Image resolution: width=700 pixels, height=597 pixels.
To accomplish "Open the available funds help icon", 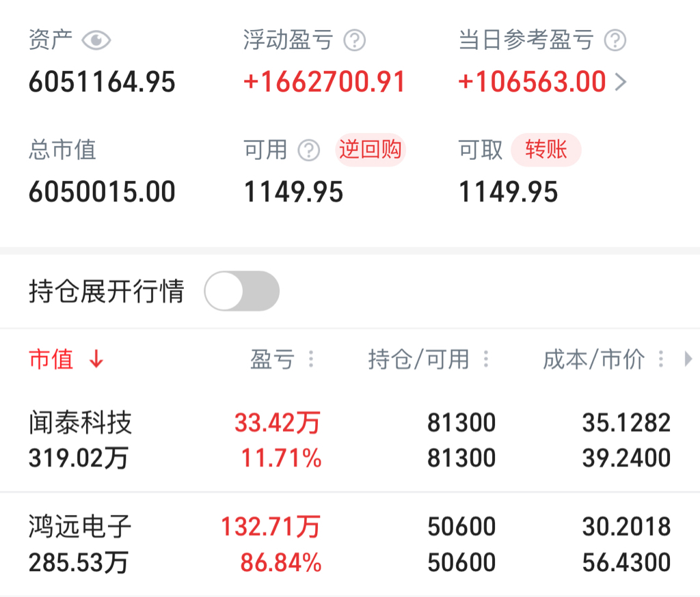I will pyautogui.click(x=309, y=150).
